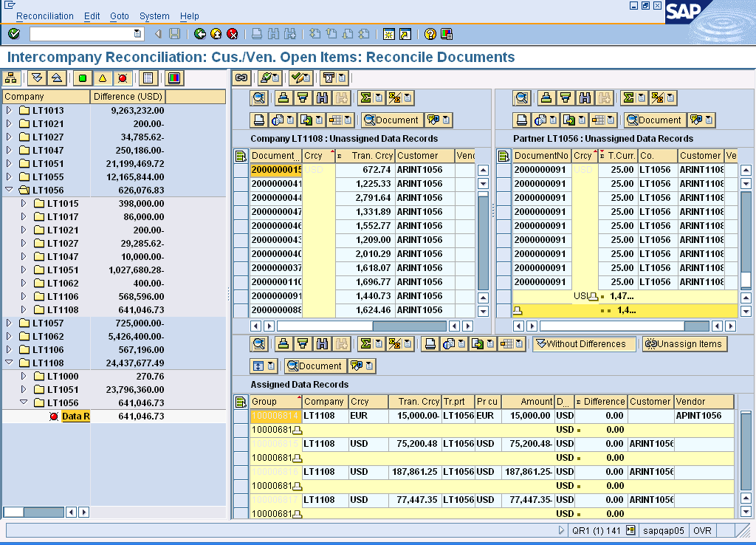Screen dimensions: 756x545
Task: Open the Customize Local Layout icon
Action: (x=447, y=34)
